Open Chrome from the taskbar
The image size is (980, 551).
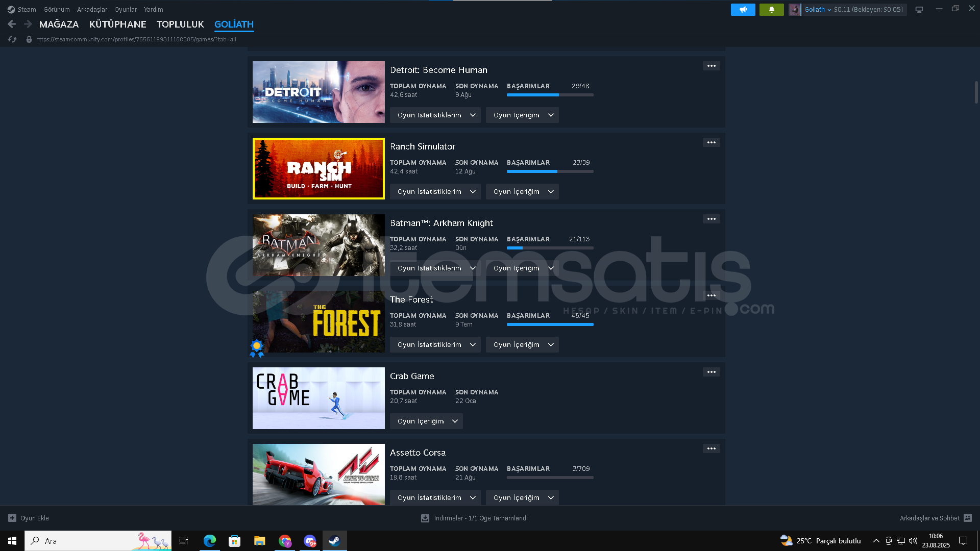pyautogui.click(x=285, y=541)
